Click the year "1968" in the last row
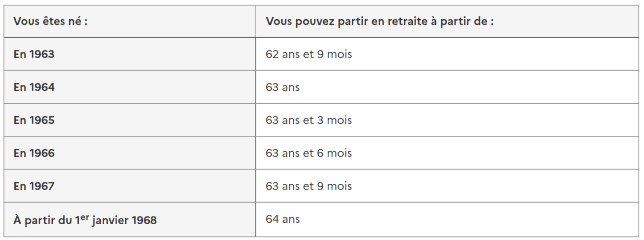644x240 pixels. pos(145,220)
